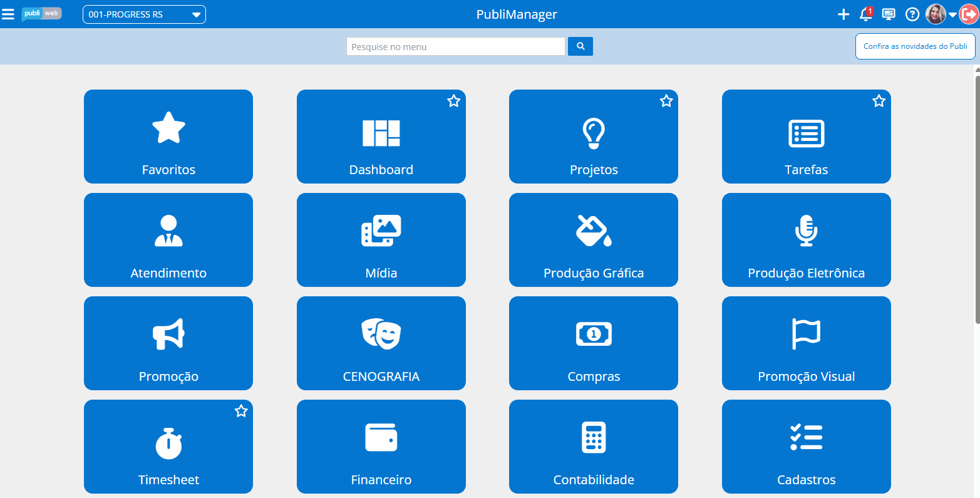Viewport: 980px width, 498px height.
Task: Open the Produção Eletrônica microphone tile
Action: tap(807, 240)
